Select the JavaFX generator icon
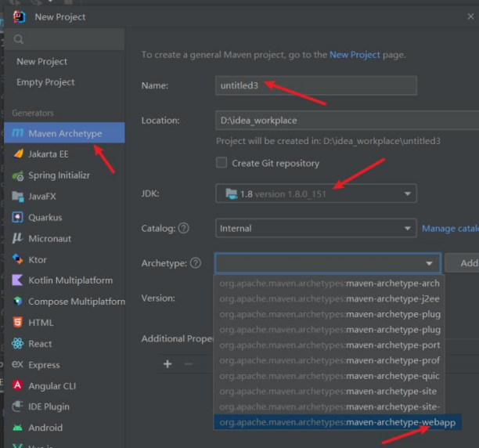479x448 pixels. pyautogui.click(x=18, y=196)
